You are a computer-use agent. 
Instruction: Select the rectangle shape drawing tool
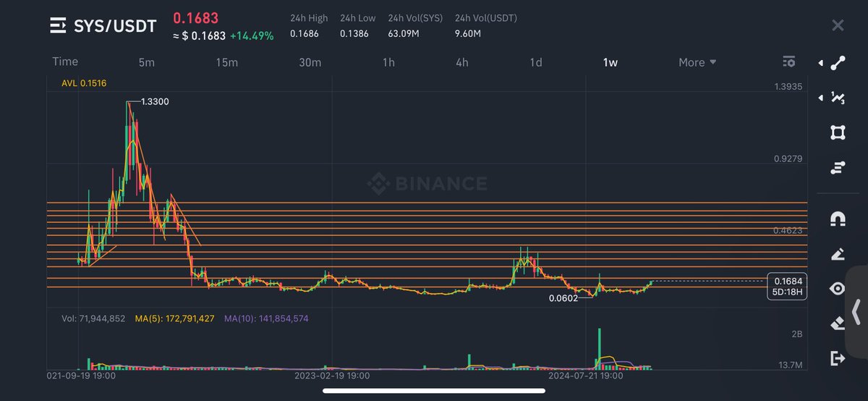click(838, 132)
